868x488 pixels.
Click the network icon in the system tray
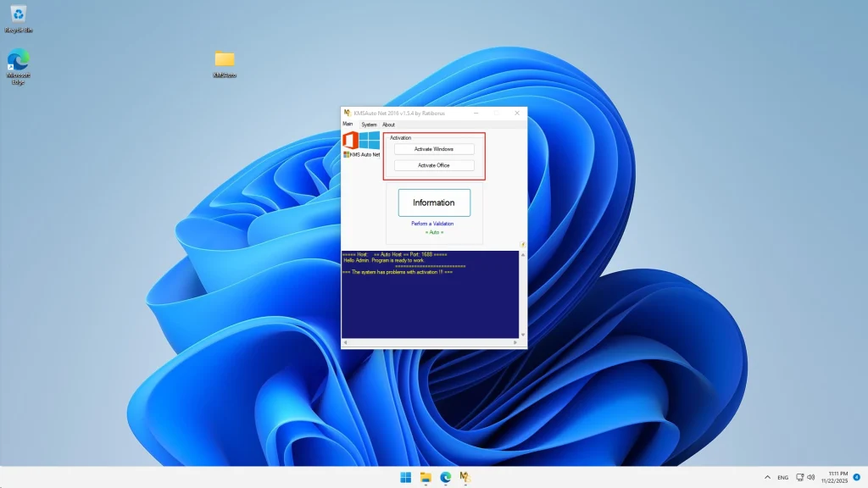point(798,477)
